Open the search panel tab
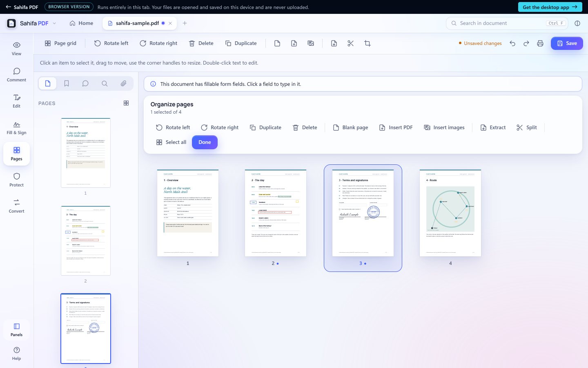Image resolution: width=588 pixels, height=368 pixels. [105, 83]
